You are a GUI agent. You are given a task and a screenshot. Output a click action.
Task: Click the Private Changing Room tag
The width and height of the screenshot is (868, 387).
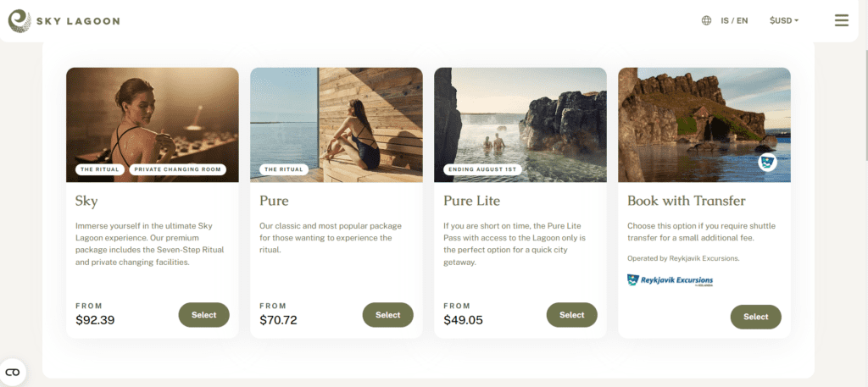pos(178,169)
